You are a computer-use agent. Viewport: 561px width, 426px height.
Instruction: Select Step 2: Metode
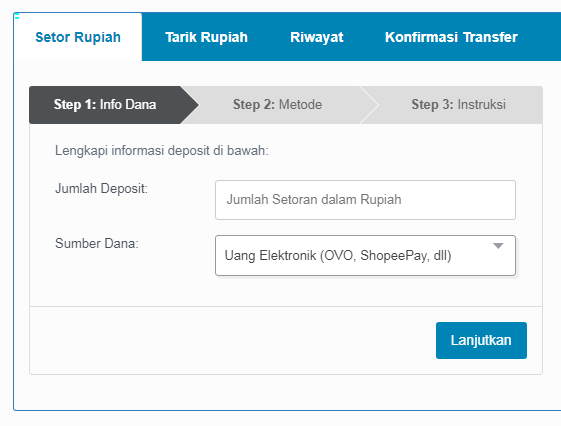(278, 105)
